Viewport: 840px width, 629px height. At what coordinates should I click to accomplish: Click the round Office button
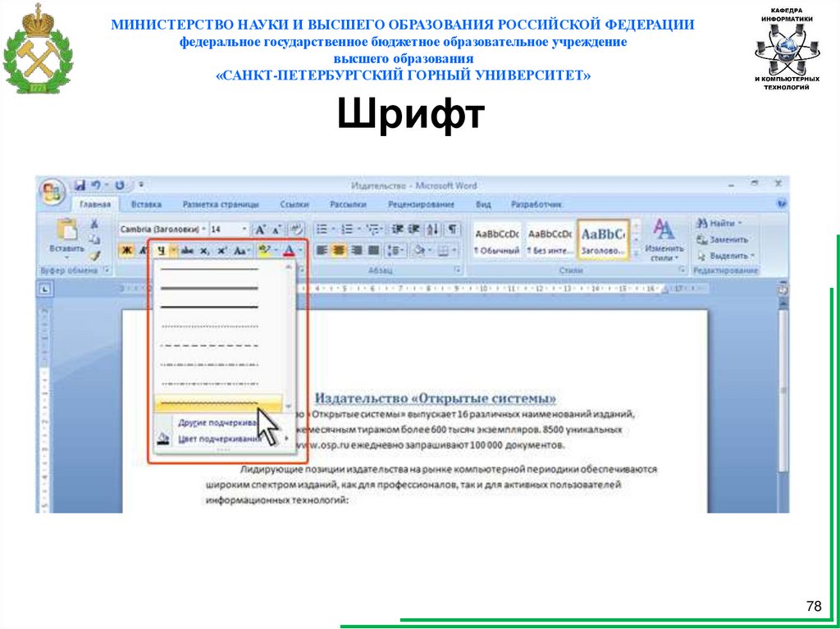[52, 191]
